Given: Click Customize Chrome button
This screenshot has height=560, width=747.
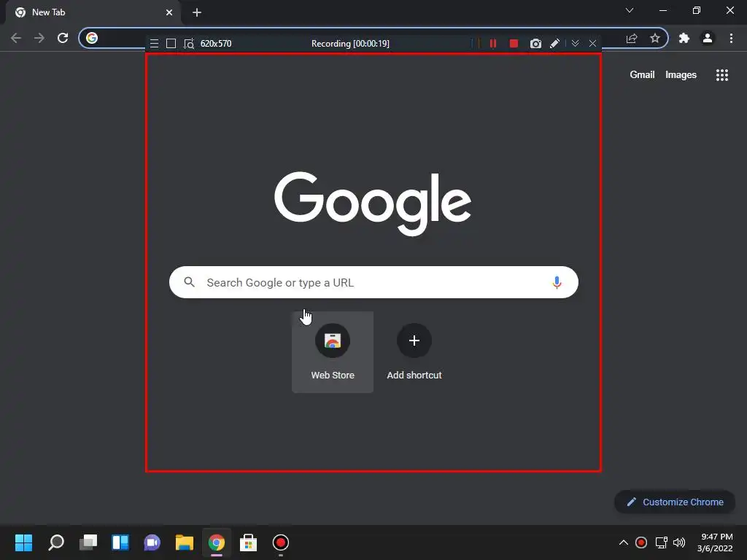Looking at the screenshot, I should click(x=675, y=502).
